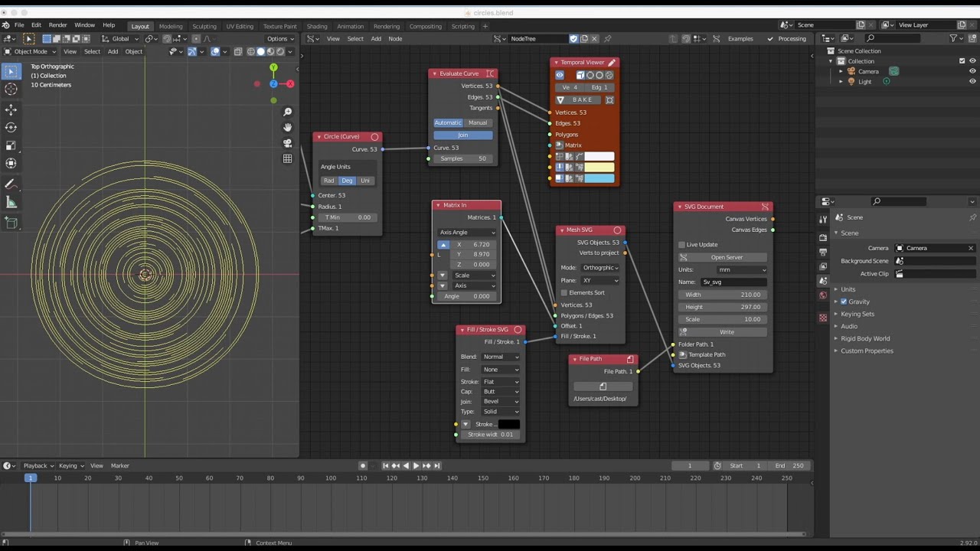Open the Examples menu button
The height and width of the screenshot is (551, 980).
tap(740, 38)
